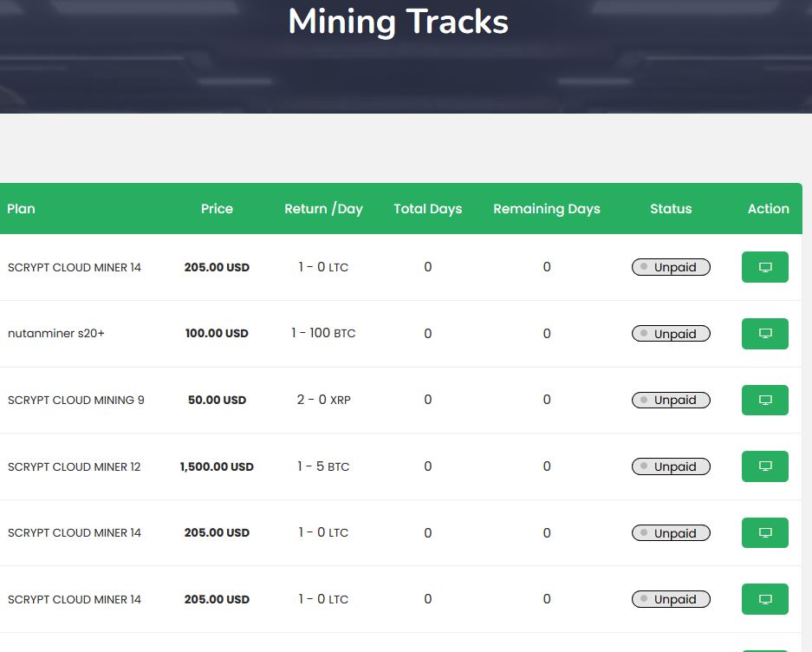
Task: Select the Return /Day column header
Action: (323, 209)
